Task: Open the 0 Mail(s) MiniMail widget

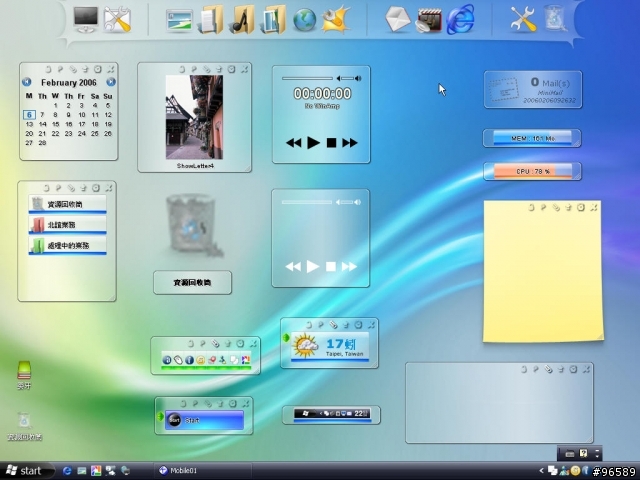Action: coord(533,89)
